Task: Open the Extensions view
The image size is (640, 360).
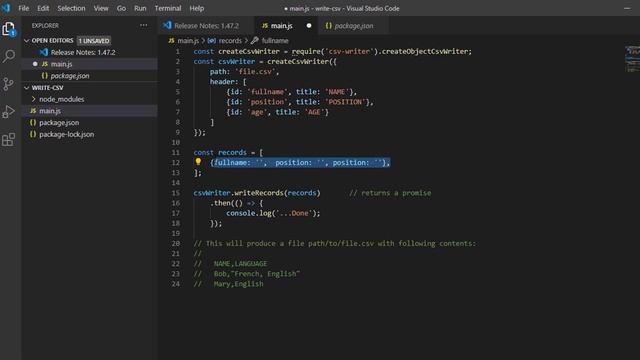Action: [x=9, y=140]
